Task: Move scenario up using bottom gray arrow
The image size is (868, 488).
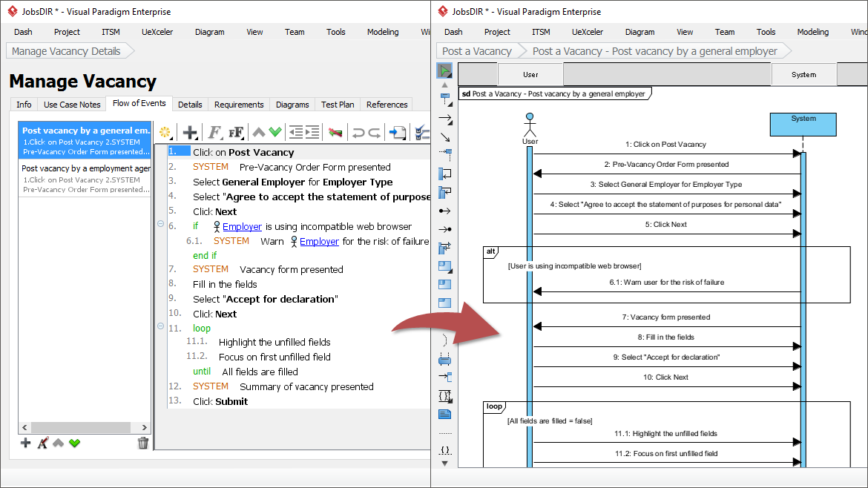Action: click(x=58, y=443)
